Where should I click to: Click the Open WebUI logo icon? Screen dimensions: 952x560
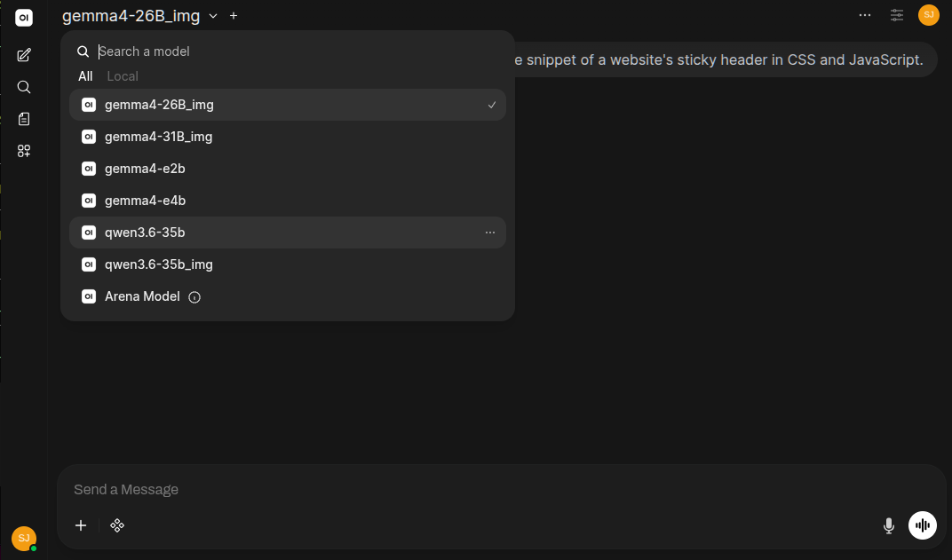(24, 18)
